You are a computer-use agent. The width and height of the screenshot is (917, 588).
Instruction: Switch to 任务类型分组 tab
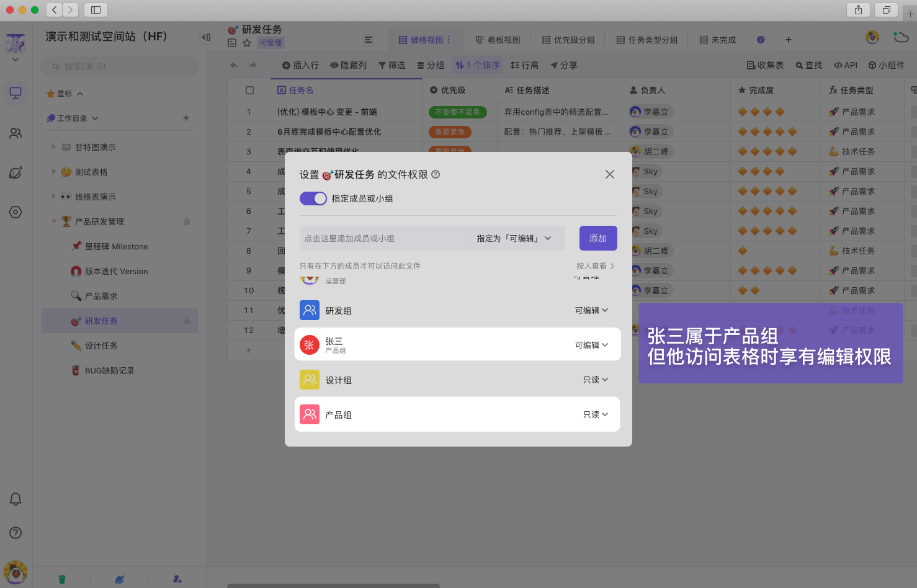click(x=647, y=40)
